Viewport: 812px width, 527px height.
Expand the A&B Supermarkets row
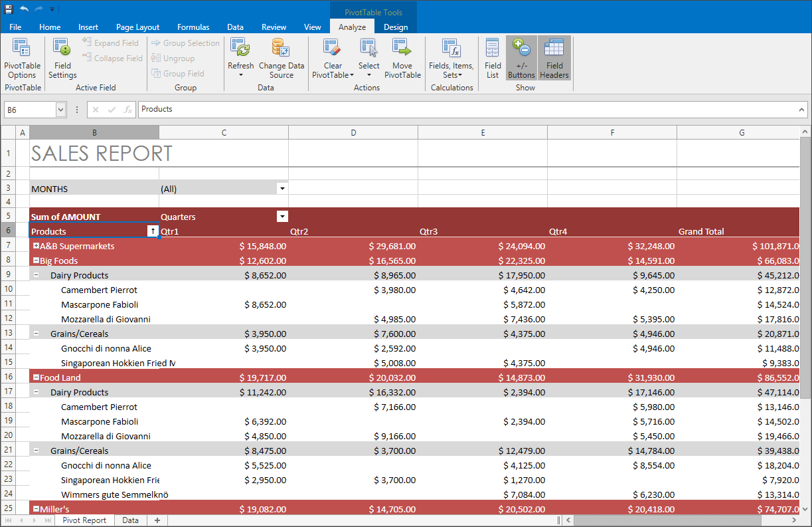pyautogui.click(x=36, y=246)
